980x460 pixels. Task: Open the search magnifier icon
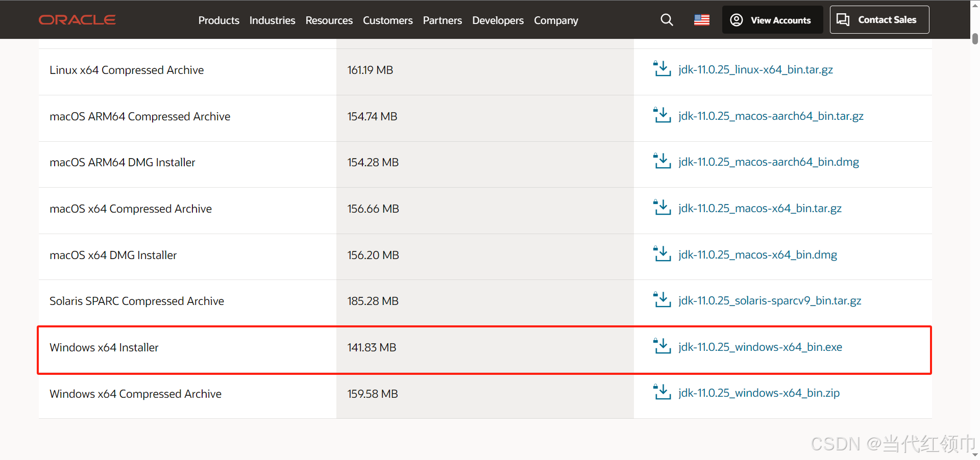pyautogui.click(x=667, y=20)
